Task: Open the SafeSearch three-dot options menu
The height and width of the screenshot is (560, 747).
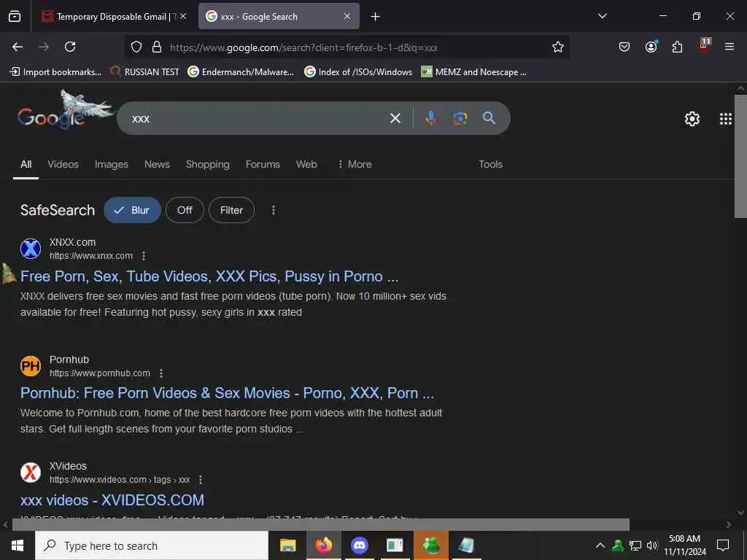Action: click(274, 210)
